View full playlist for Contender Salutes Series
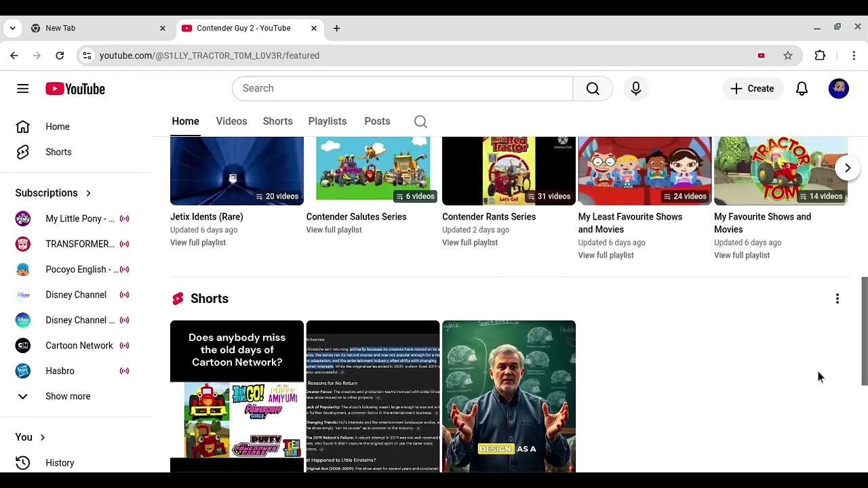This screenshot has height=488, width=868. (x=334, y=230)
